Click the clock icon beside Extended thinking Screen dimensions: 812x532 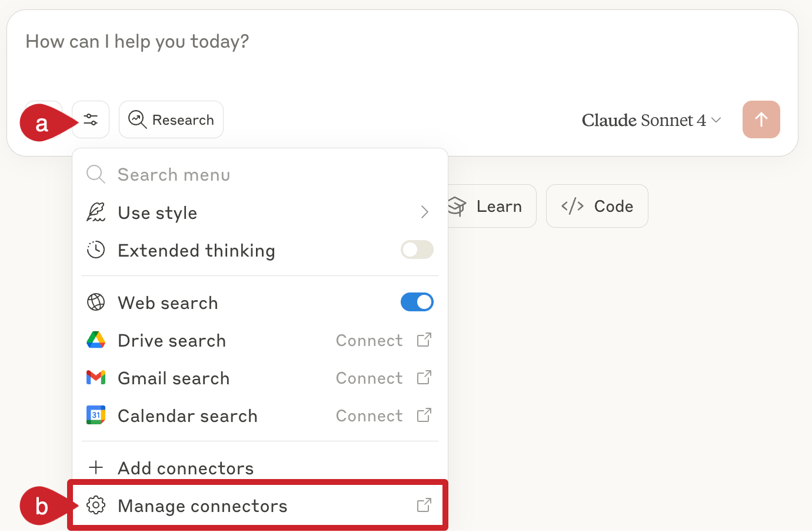click(x=96, y=250)
